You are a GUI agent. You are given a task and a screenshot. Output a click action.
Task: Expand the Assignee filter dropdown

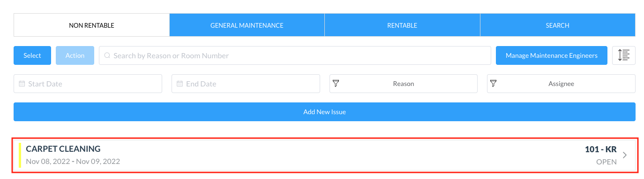561,84
